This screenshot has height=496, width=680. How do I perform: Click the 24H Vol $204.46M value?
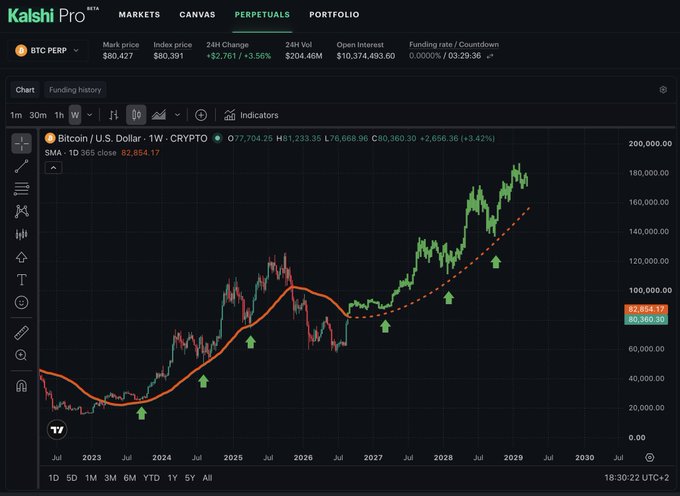[x=304, y=56]
